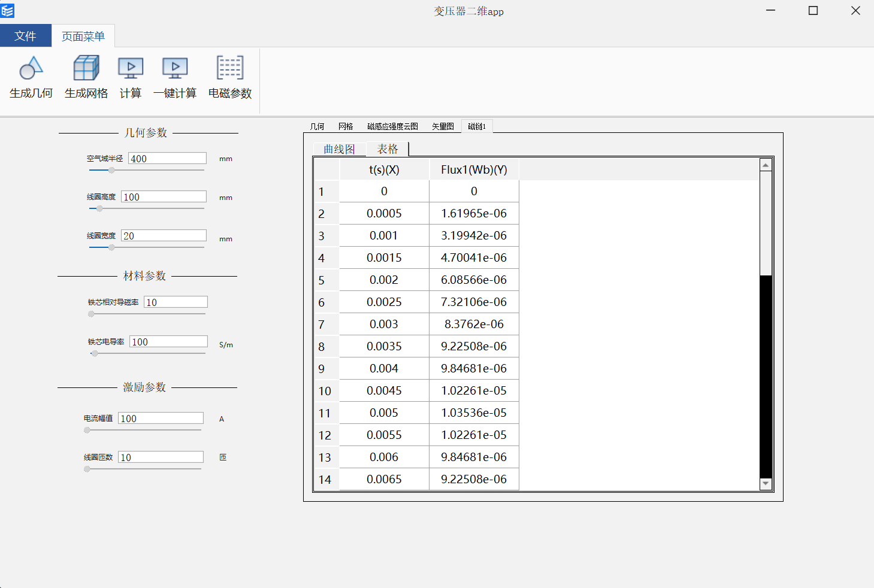
Task: Click the cell with time 0.005
Action: coord(384,413)
